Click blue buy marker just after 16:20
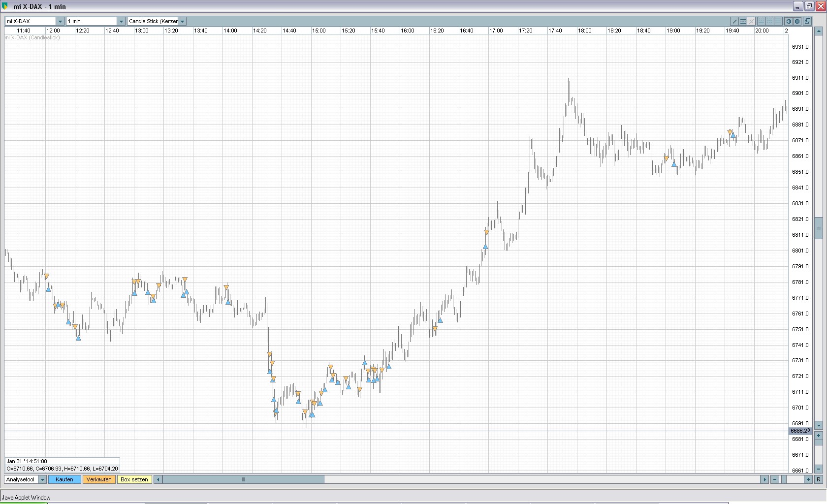The image size is (827, 504). tap(440, 320)
